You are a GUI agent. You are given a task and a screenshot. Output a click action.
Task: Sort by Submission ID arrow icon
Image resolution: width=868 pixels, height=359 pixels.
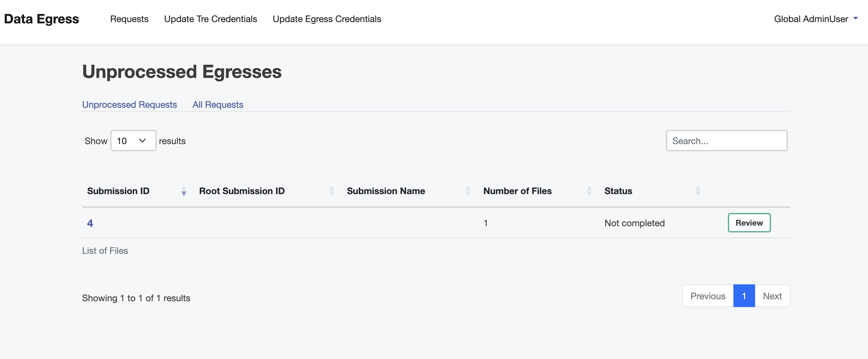coord(184,191)
